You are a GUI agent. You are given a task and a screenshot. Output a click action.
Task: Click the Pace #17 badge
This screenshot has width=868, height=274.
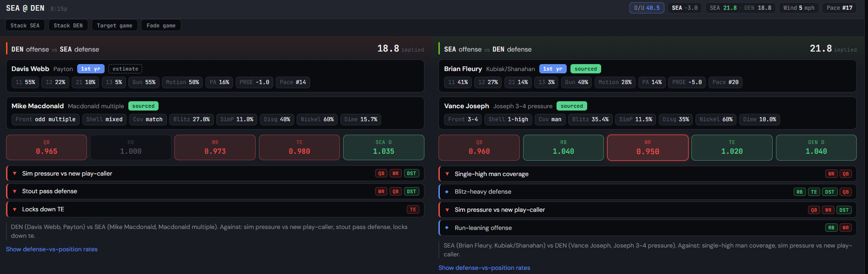(x=840, y=8)
